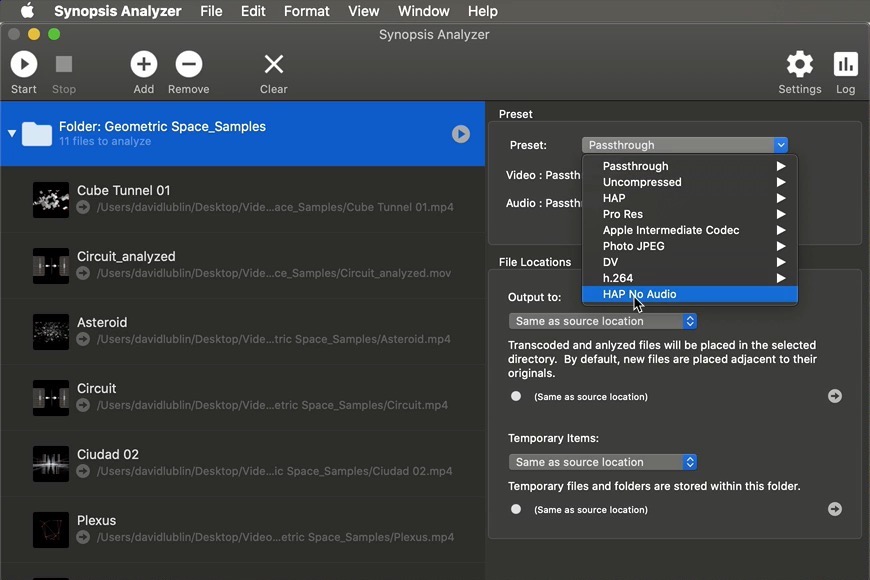Click the '11 files to analyze' text

[105, 142]
